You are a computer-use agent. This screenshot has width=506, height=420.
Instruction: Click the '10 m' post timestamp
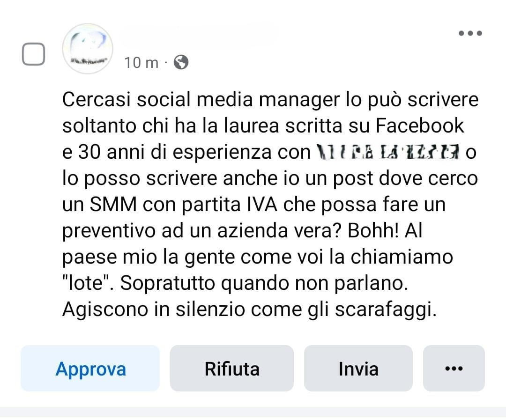point(141,63)
